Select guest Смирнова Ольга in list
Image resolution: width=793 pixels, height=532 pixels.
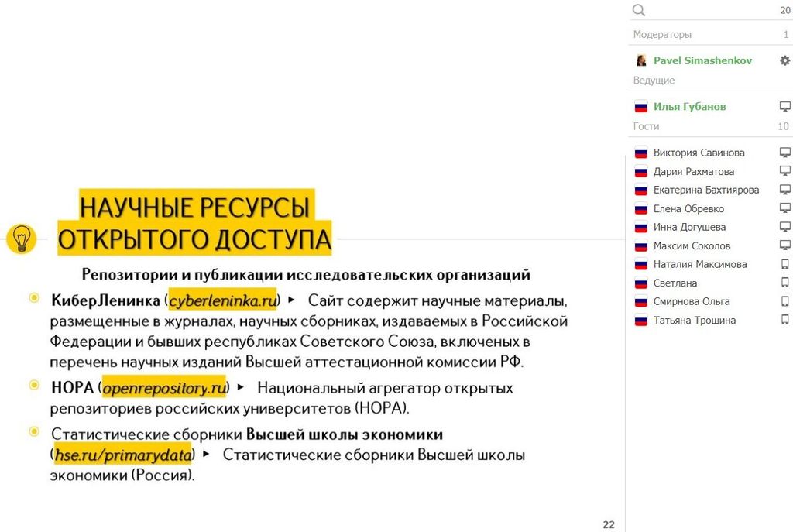coord(692,302)
